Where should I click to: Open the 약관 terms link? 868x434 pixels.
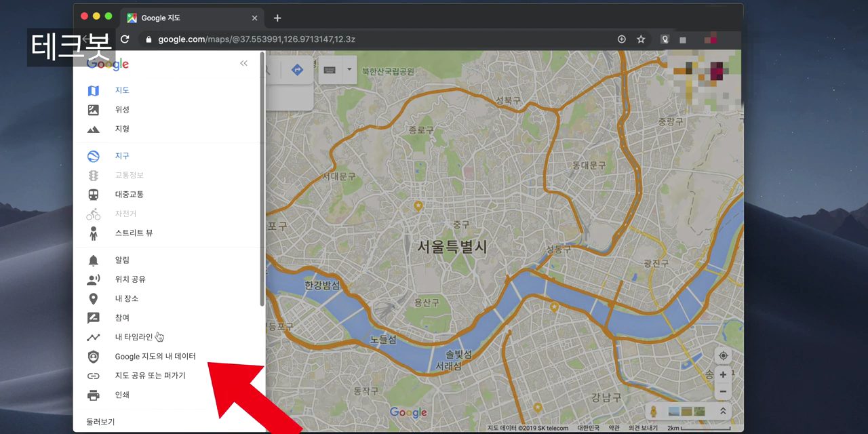(614, 429)
